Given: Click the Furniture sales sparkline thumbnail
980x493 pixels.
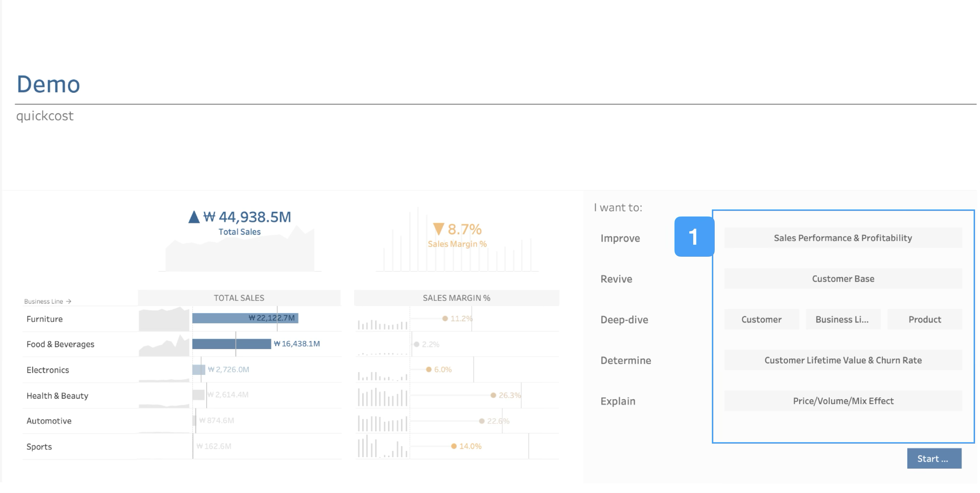Looking at the screenshot, I should tap(164, 319).
